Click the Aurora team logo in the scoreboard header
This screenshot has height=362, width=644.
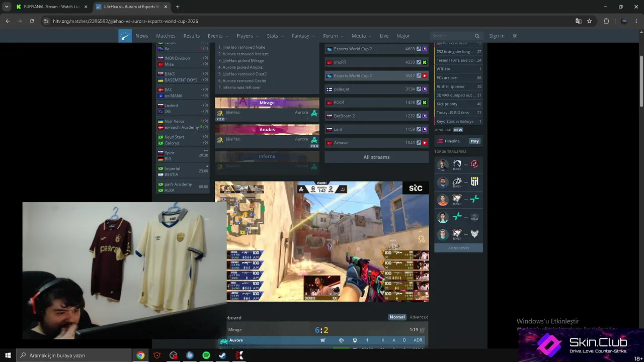[224, 341]
